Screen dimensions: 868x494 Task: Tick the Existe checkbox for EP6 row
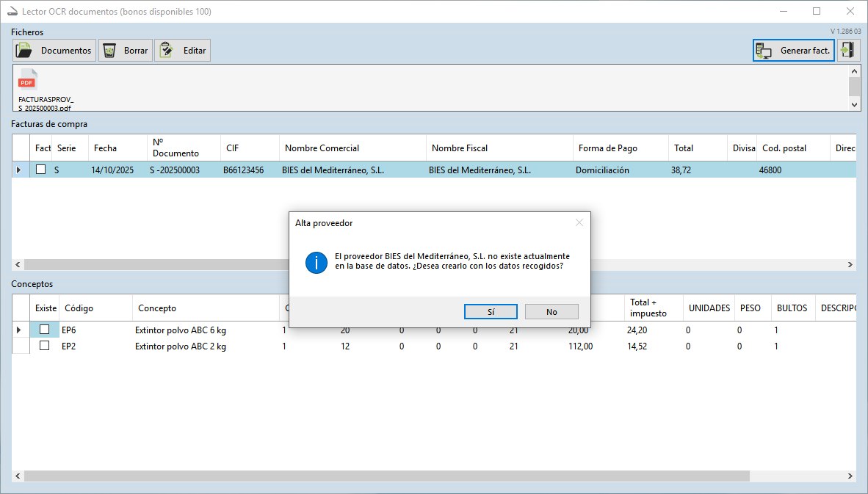pos(44,329)
